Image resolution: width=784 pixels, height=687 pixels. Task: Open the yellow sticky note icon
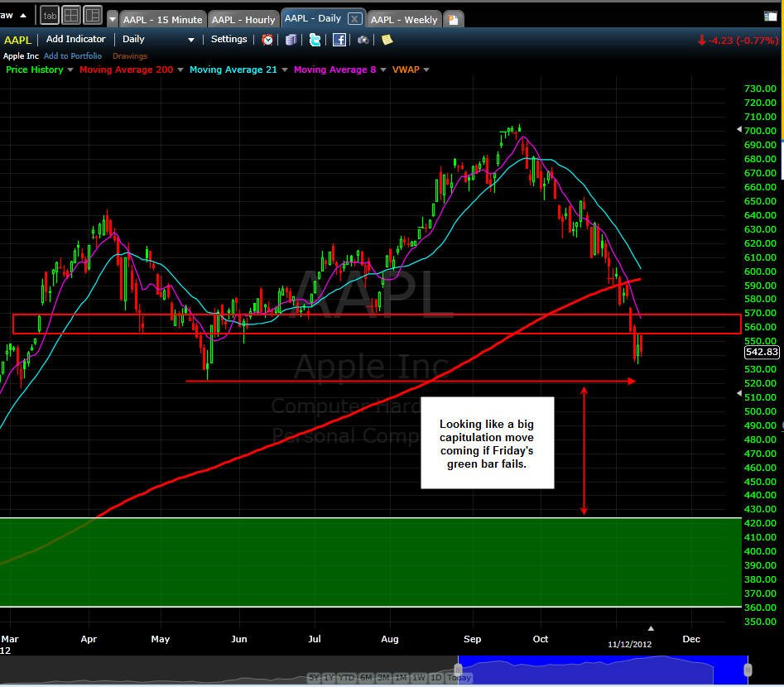coord(387,40)
